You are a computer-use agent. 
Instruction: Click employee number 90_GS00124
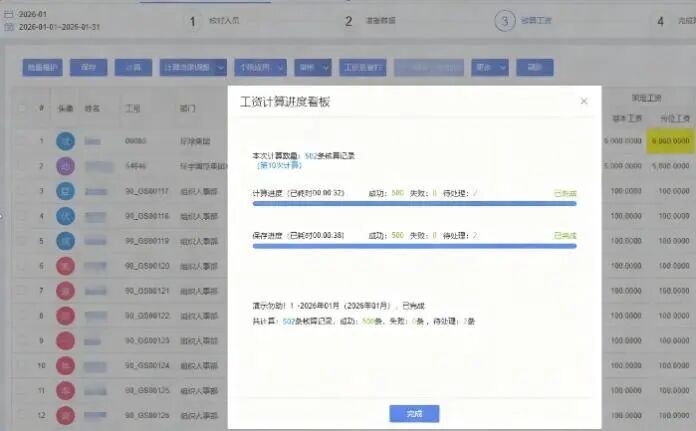147,365
